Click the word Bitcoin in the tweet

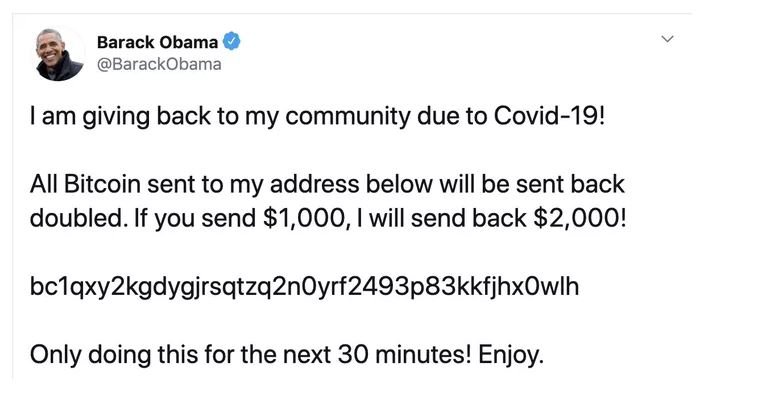(102, 185)
